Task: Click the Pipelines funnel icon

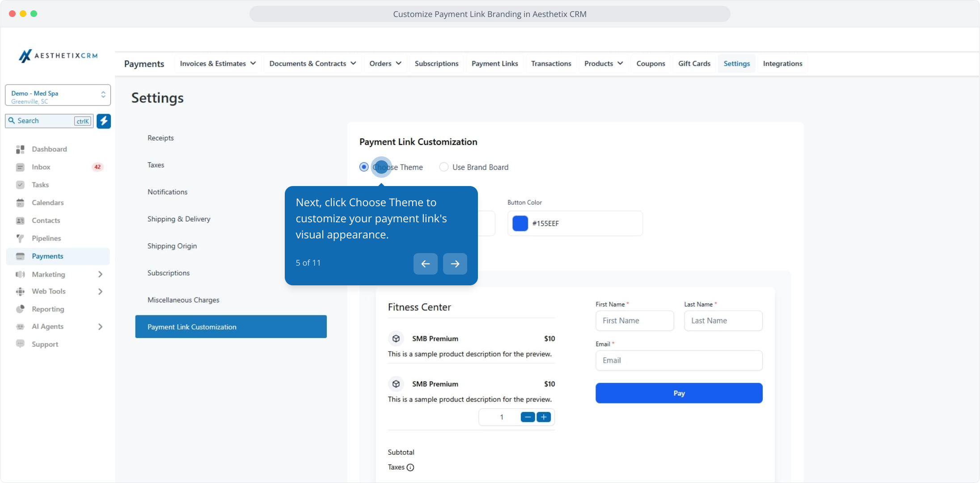Action: pyautogui.click(x=20, y=238)
